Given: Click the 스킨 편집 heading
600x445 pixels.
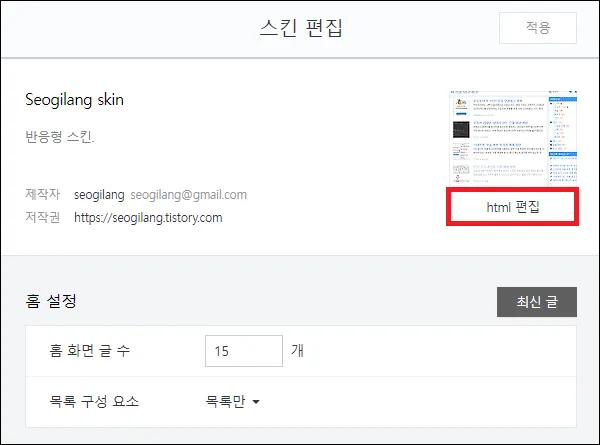Looking at the screenshot, I should 301,28.
